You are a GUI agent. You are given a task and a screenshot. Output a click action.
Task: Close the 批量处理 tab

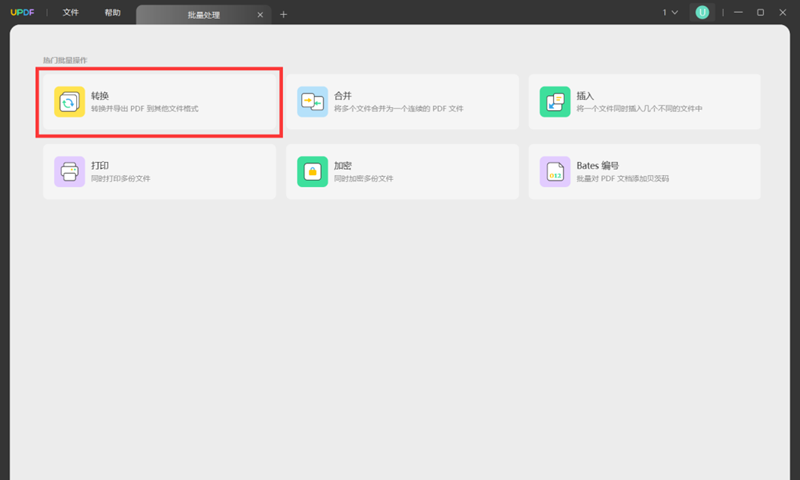pyautogui.click(x=260, y=15)
